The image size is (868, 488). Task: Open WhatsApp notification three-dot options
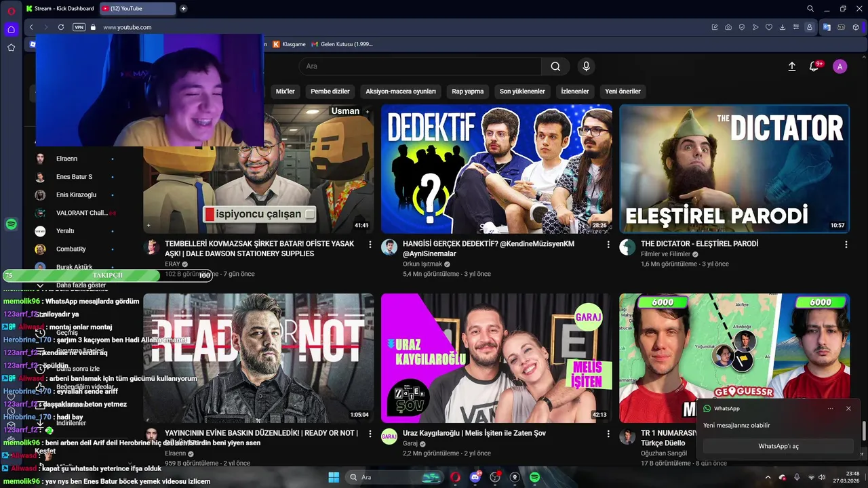[x=830, y=409]
